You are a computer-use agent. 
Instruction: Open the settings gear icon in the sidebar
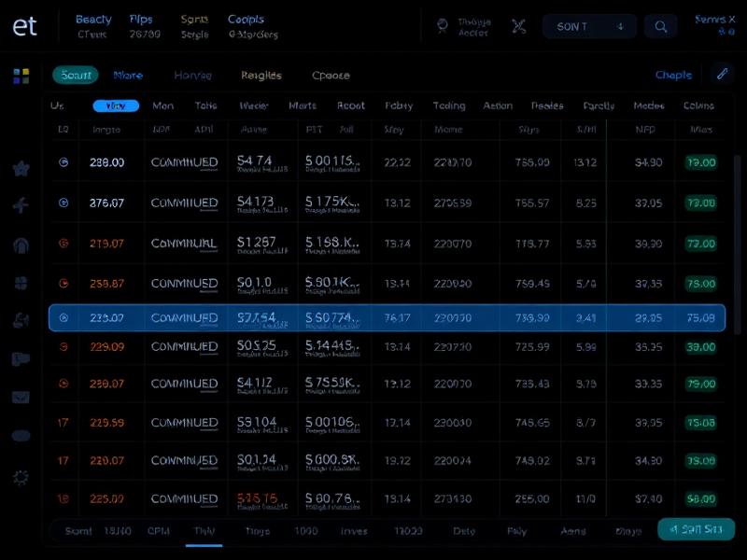click(x=21, y=477)
